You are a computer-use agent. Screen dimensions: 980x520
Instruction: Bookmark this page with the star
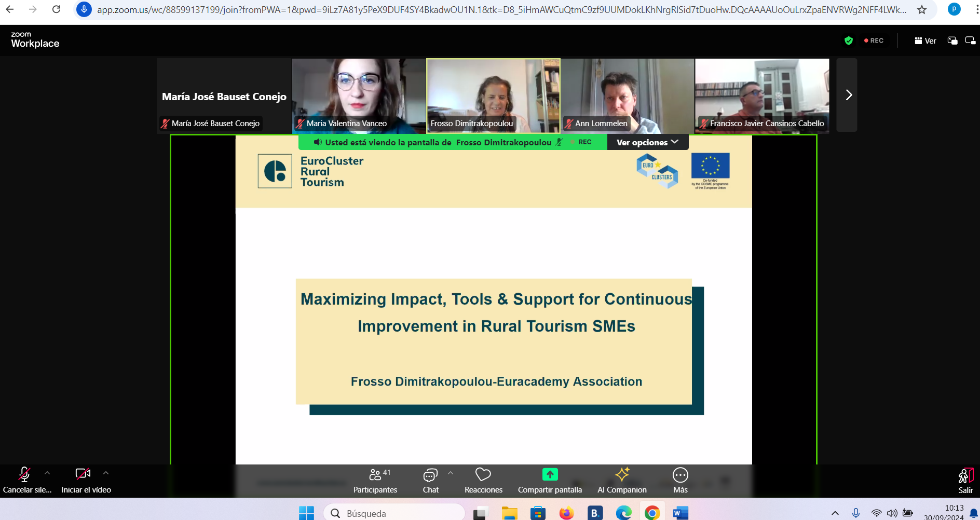[922, 9]
